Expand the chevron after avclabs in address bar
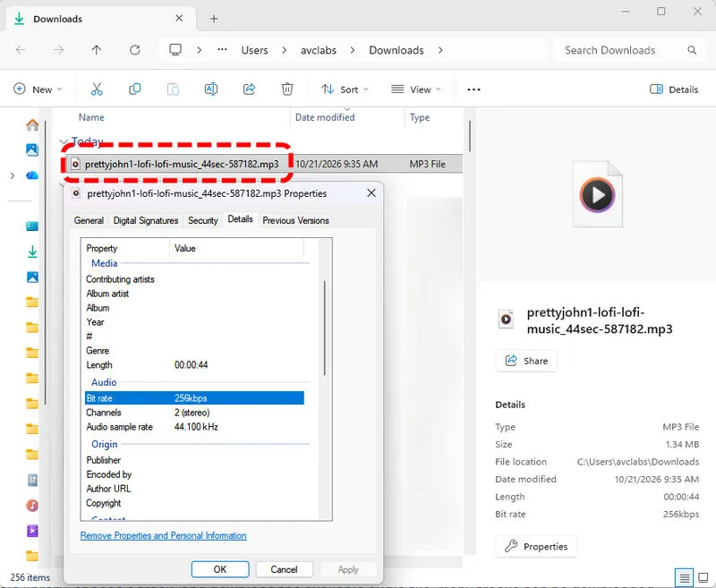This screenshot has width=716, height=588. (353, 50)
